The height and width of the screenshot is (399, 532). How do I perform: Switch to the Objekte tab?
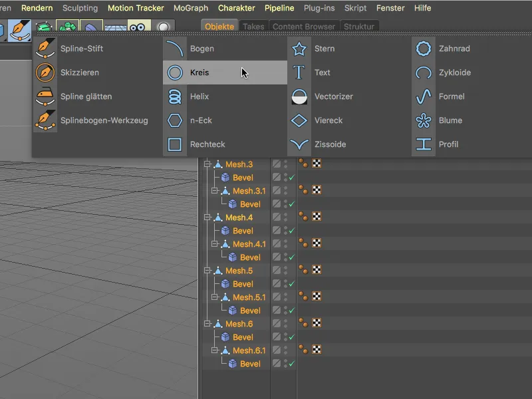click(x=219, y=27)
